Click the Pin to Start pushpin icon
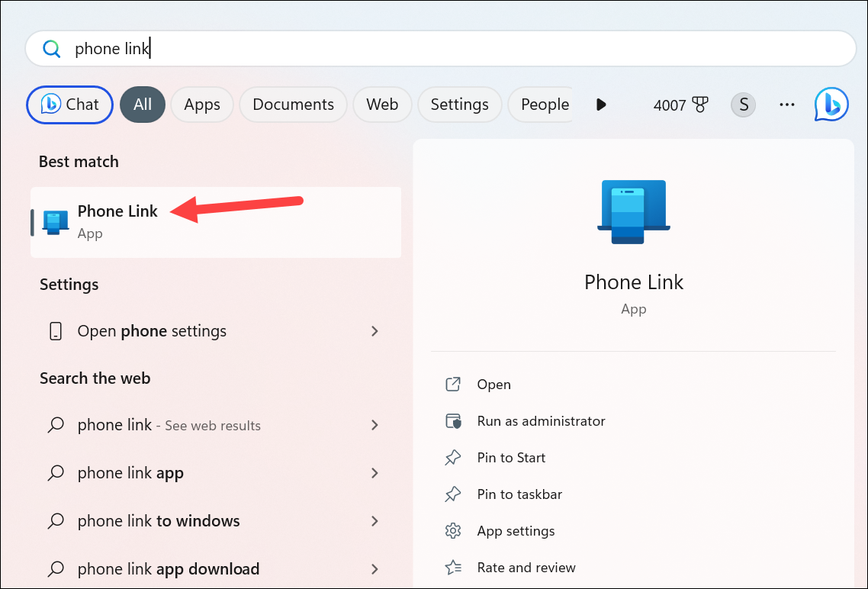The height and width of the screenshot is (589, 868). pos(453,457)
